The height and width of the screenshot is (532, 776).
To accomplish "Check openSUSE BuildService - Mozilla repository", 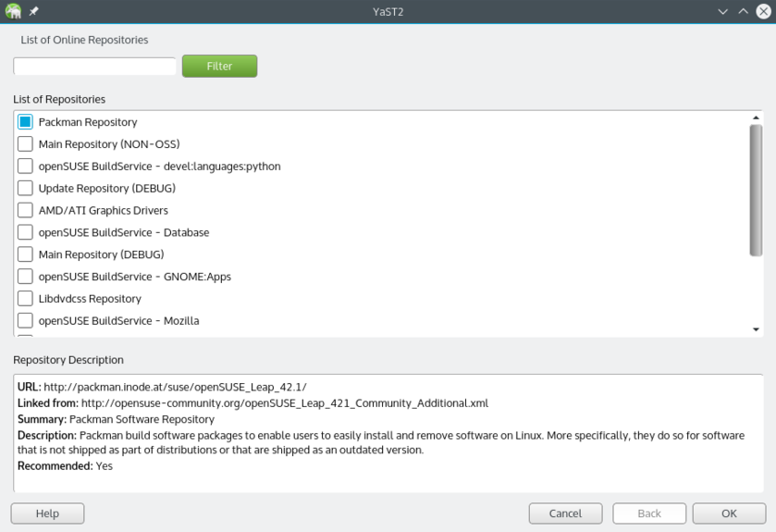I will click(x=25, y=321).
